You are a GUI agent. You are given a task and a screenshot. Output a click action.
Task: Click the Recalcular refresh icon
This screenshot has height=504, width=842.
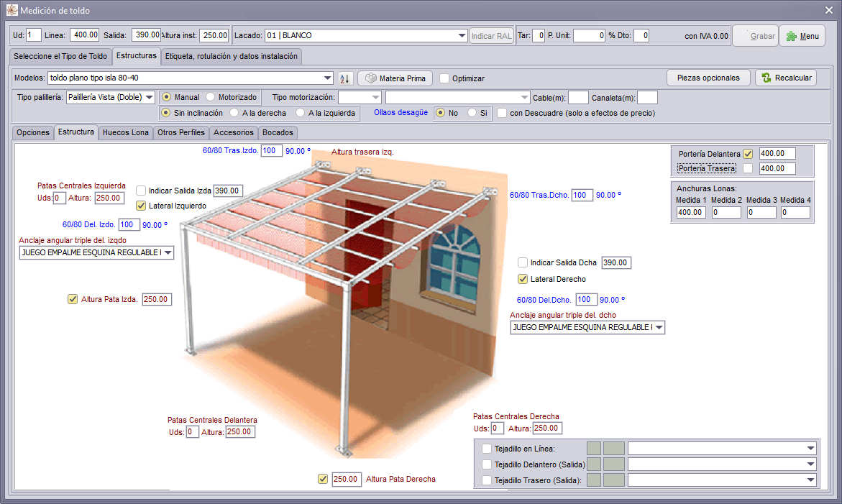tap(767, 78)
